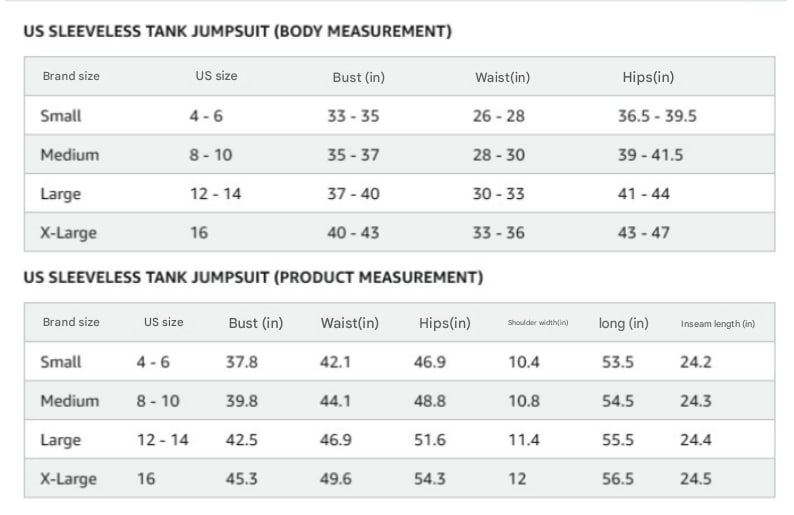
Task: Select the 56.5 length for X-Large
Action: 618,479
